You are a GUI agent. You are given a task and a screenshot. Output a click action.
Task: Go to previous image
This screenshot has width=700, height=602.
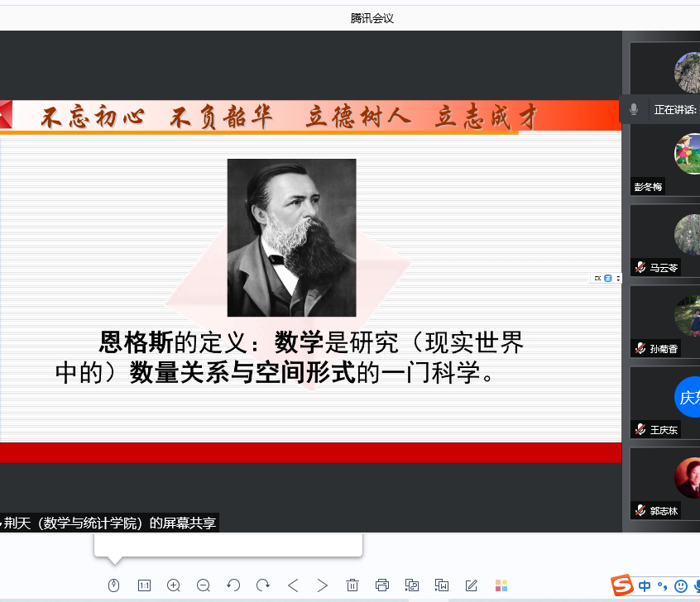(x=293, y=585)
